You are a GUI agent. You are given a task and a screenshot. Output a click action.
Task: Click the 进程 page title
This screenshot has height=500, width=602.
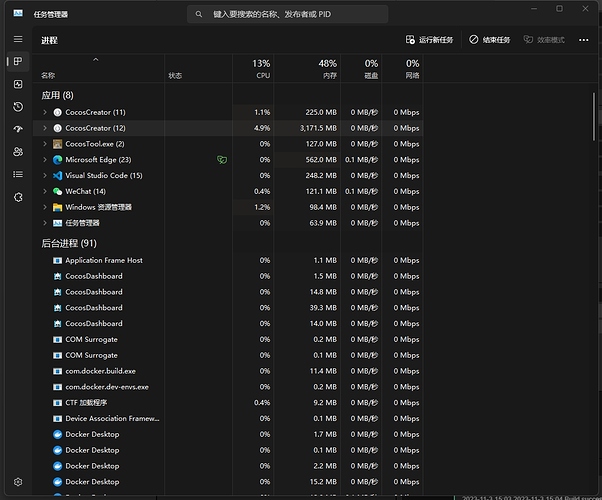coord(49,40)
